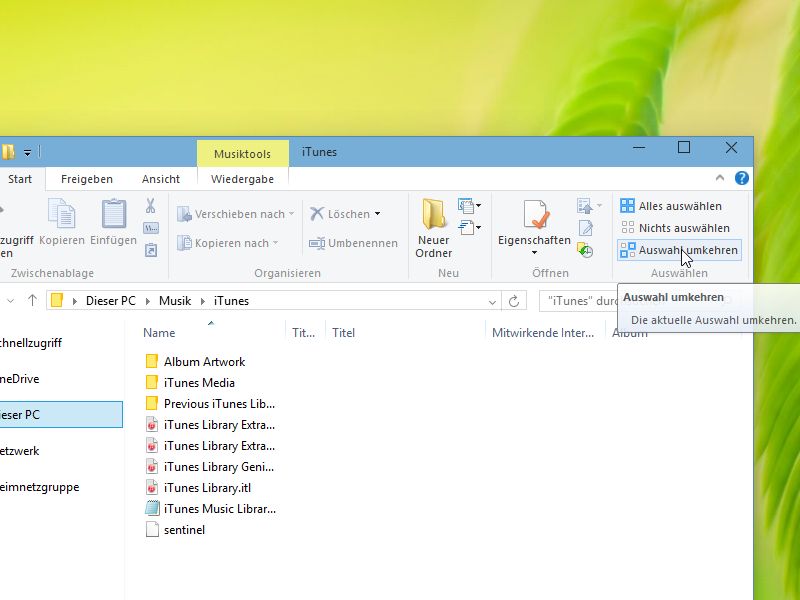Click the Eigenschaften properties icon
Viewport: 800px width, 600px height.
tap(535, 213)
